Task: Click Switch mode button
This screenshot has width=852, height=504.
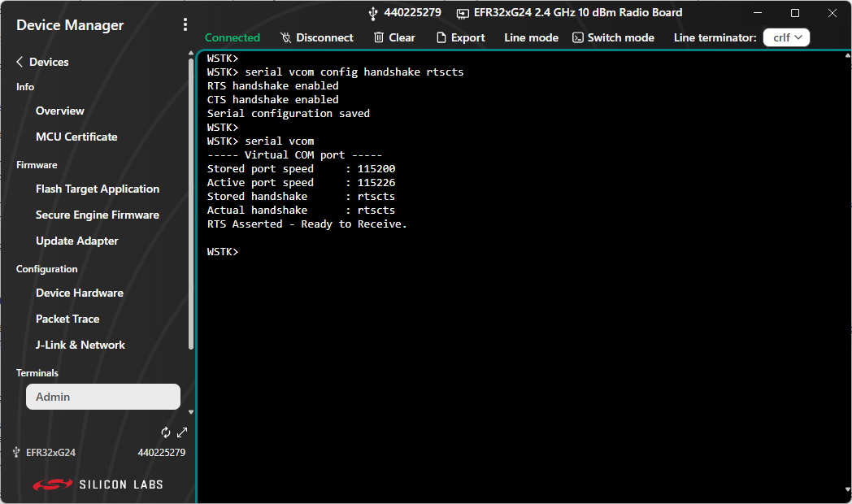Action: pos(614,37)
